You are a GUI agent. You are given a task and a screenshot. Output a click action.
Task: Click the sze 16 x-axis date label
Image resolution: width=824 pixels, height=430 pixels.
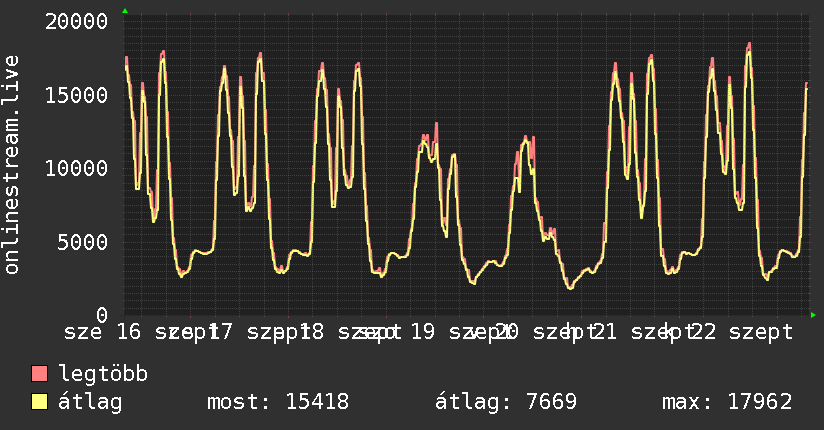tap(102, 332)
